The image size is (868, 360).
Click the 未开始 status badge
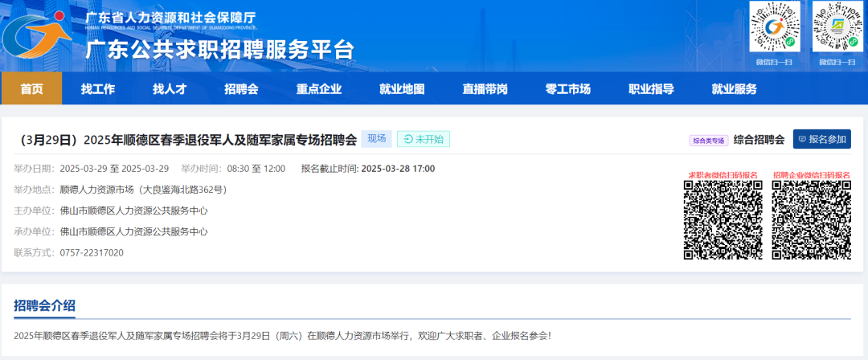[424, 139]
